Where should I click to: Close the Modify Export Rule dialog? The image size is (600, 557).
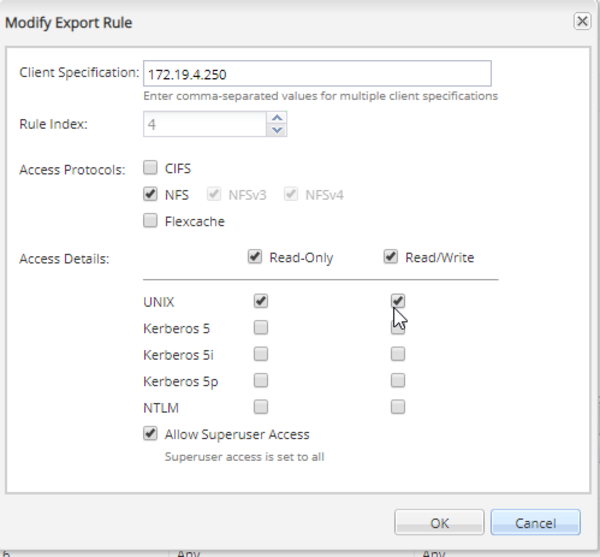click(581, 20)
